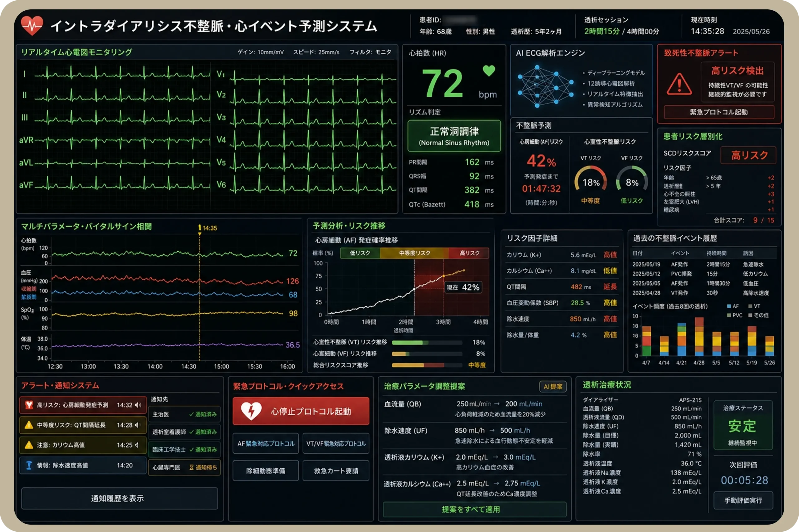Activate 心停止プロトコル起動 button
The height and width of the screenshot is (532, 799).
pos(301,411)
